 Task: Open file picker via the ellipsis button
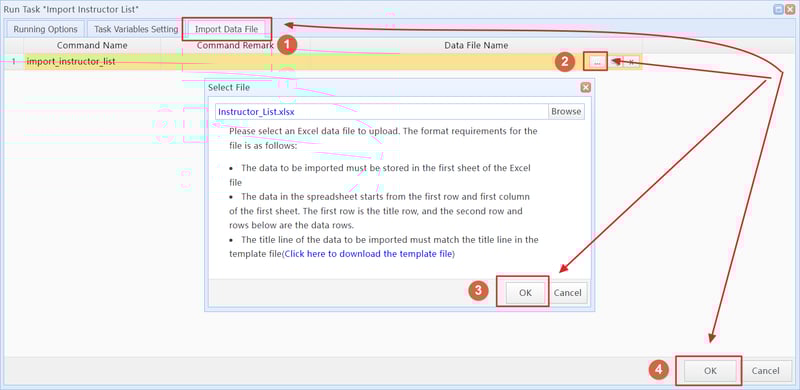597,62
